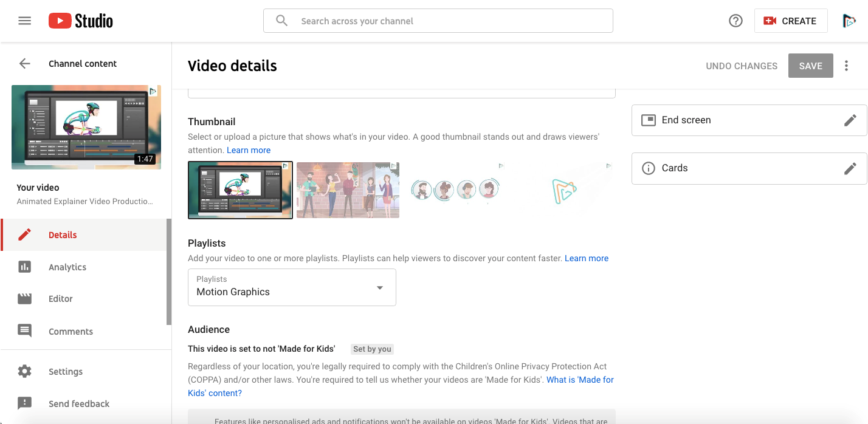The width and height of the screenshot is (868, 424).
Task: Click the 'Video details' heading
Action: [232, 66]
